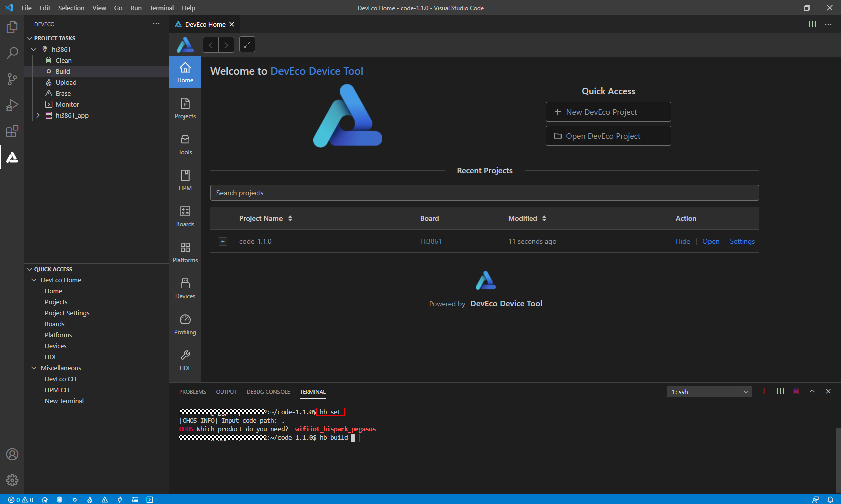Image resolution: width=841 pixels, height=504 pixels.
Task: Click the status bar terminal icon
Action: click(150, 499)
